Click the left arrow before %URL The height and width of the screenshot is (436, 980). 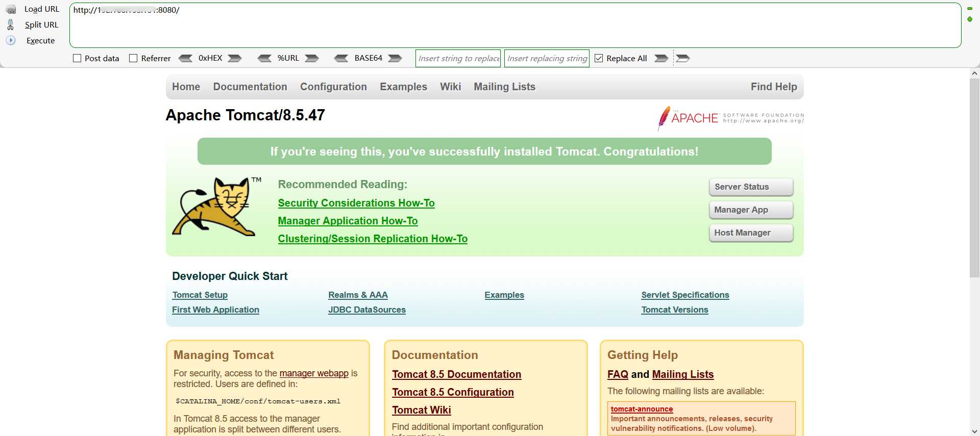click(x=264, y=58)
